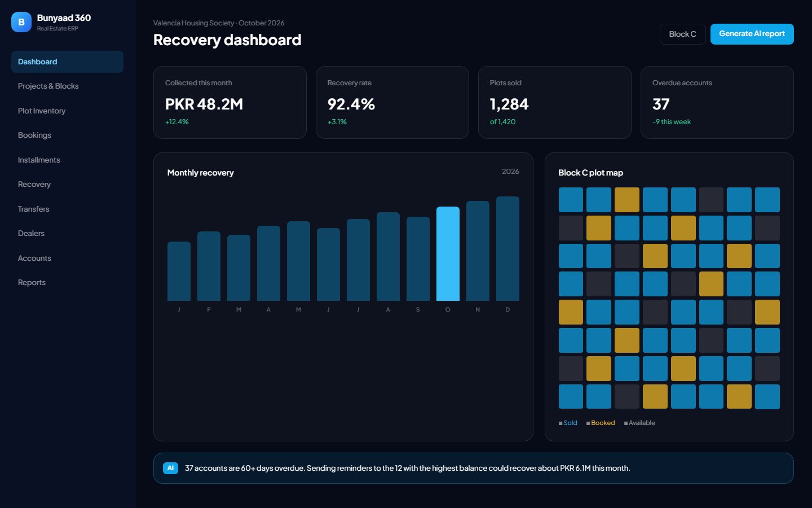Screen dimensions: 812x508
Task: Click the Bunyaad 360 logo icon
Action: (21, 22)
